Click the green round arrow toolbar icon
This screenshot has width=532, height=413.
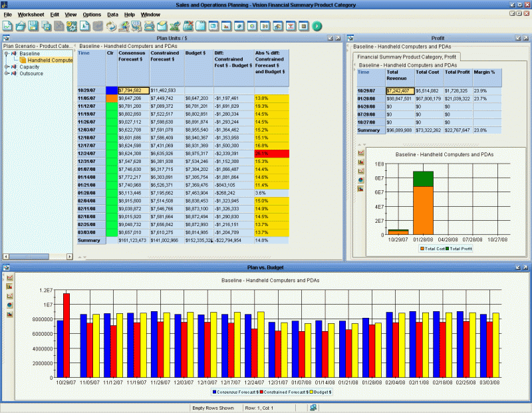tap(317, 26)
